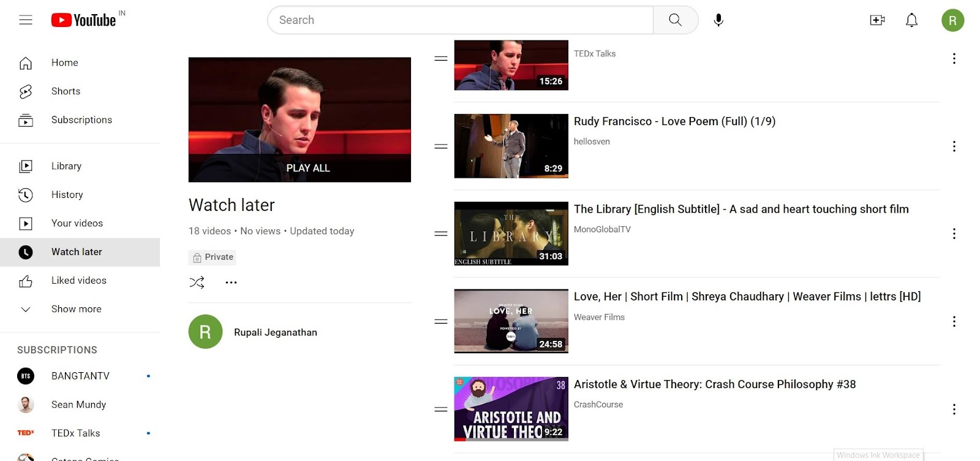Image resolution: width=980 pixels, height=461 pixels.
Task: Click the TEDx Talks channel logo
Action: [x=26, y=433]
